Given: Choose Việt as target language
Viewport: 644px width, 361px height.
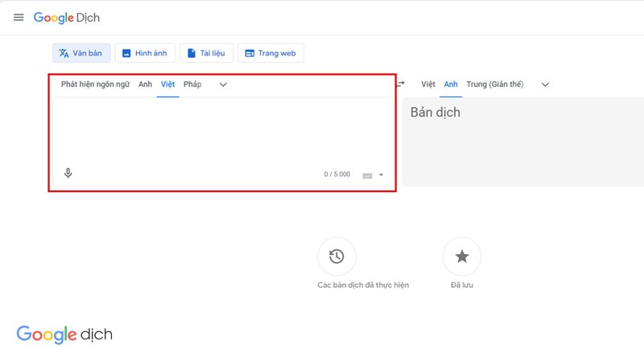Looking at the screenshot, I should coord(428,84).
